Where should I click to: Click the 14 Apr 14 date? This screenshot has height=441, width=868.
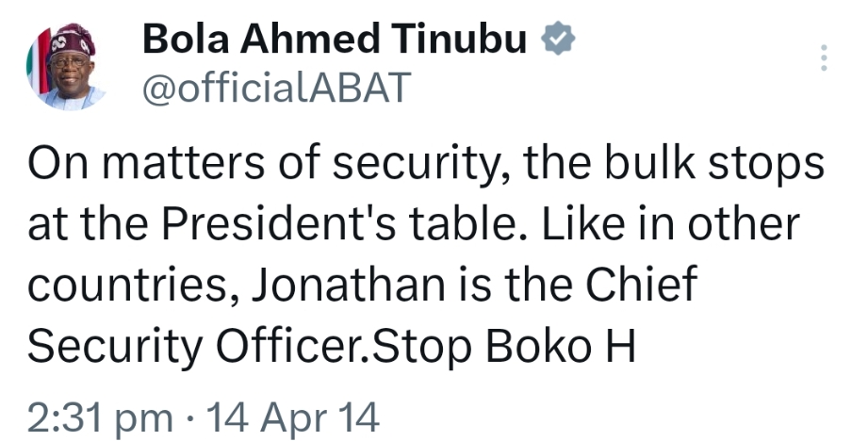tap(292, 416)
